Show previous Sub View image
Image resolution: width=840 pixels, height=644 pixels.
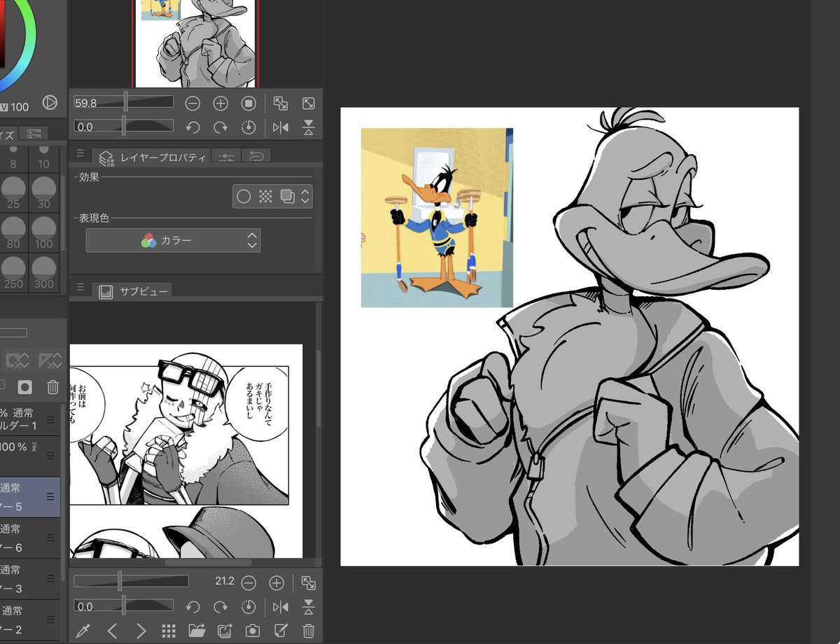coord(112,631)
